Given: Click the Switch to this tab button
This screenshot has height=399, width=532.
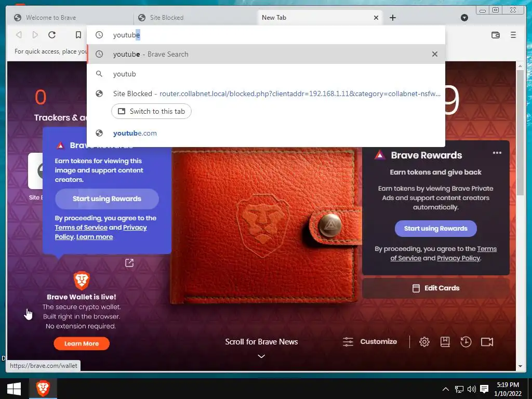Looking at the screenshot, I should (151, 111).
